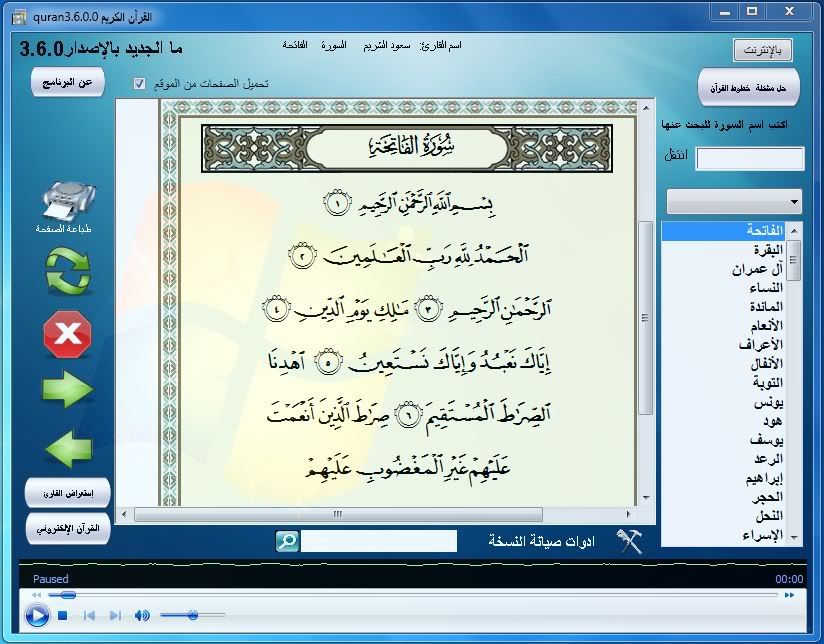824x644 pixels.
Task: Open the maintenance tools hammer icon
Action: (629, 541)
